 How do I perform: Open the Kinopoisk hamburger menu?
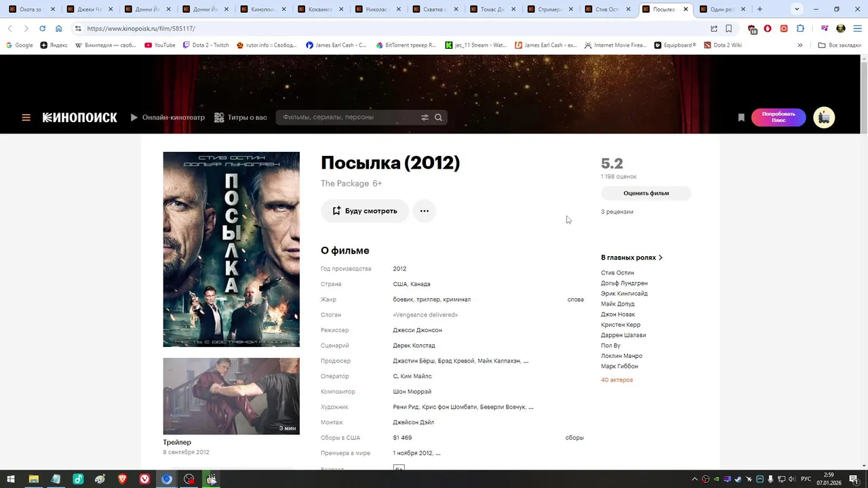coord(26,117)
